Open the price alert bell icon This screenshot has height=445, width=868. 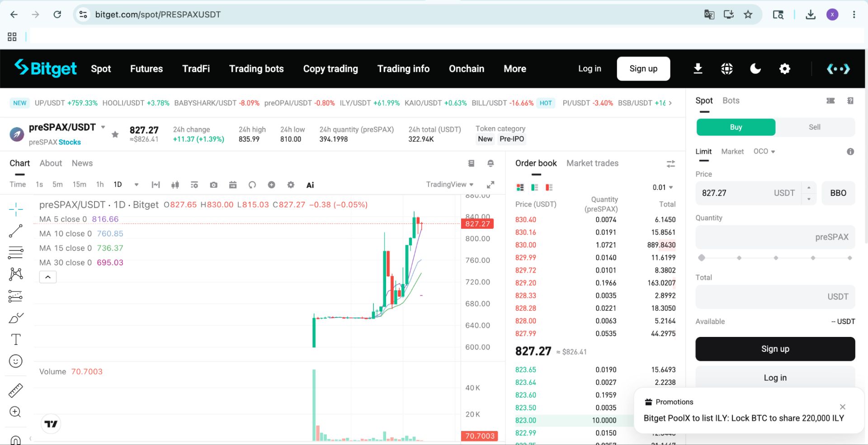tap(491, 163)
